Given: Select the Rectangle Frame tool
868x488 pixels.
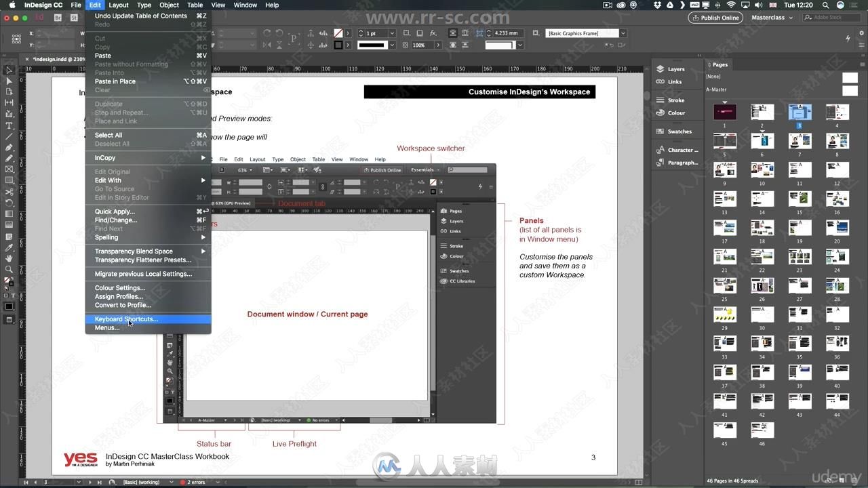Looking at the screenshot, I should pyautogui.click(x=9, y=169).
